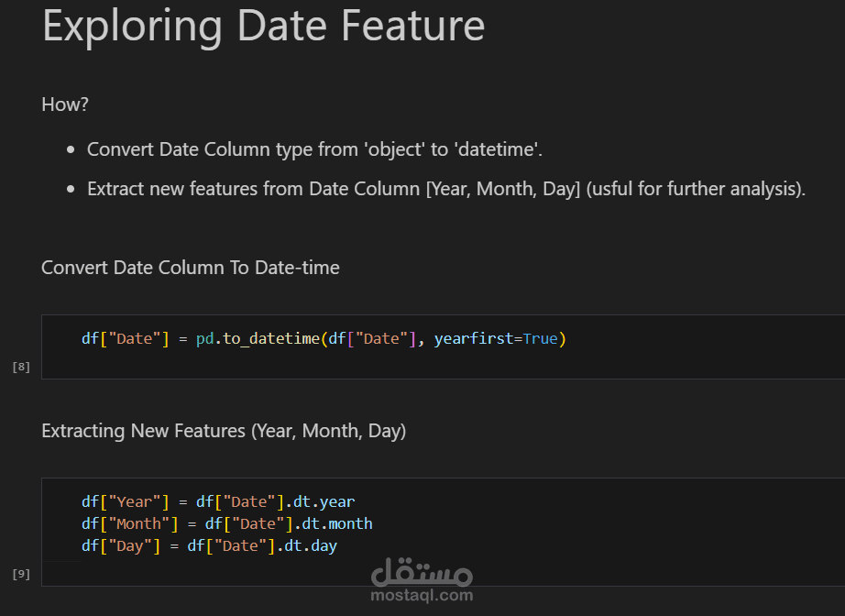The width and height of the screenshot is (845, 616).
Task: Click the execution count [9] label
Action: 21,574
